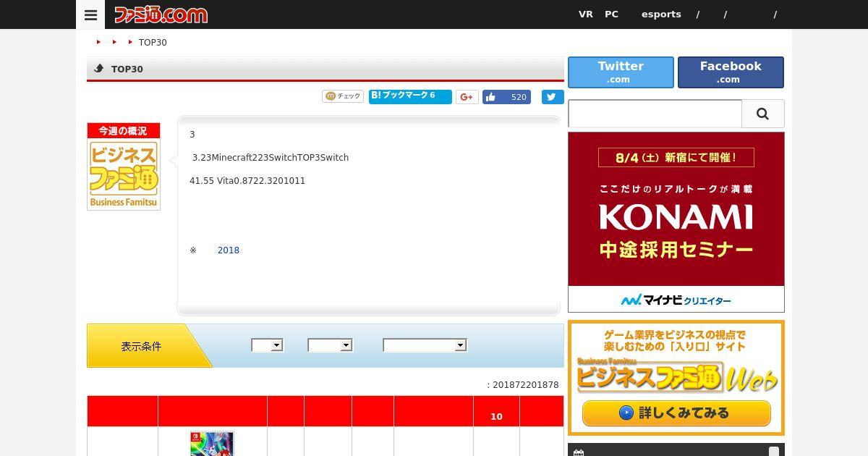The width and height of the screenshot is (868, 456).
Task: Click the magnifier search button
Action: click(x=763, y=114)
